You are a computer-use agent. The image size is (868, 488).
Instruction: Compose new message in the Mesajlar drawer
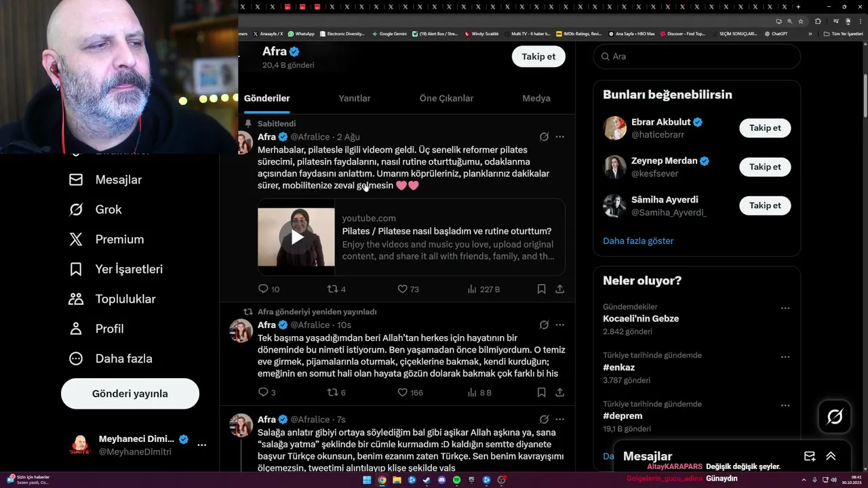810,456
